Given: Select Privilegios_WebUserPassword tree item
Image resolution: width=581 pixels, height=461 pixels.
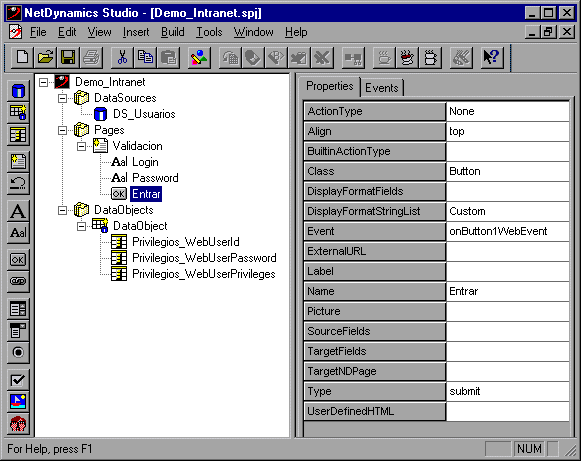Looking at the screenshot, I should [x=204, y=258].
